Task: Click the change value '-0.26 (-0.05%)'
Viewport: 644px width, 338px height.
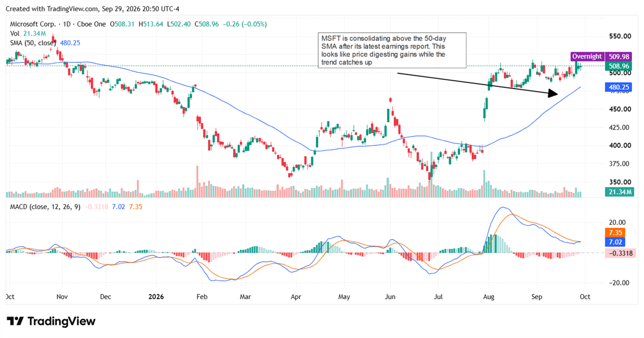Action: click(245, 24)
